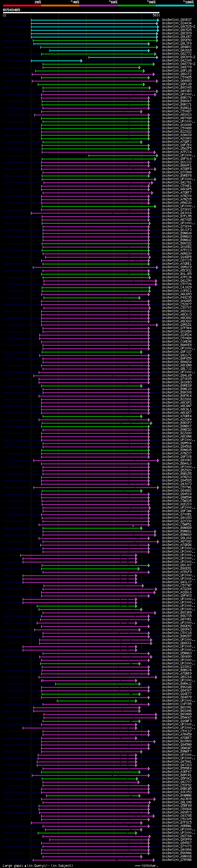Click the short cyan alignment bar for Q42249
Viewport: 197px width, 868px height.
(56, 61)
